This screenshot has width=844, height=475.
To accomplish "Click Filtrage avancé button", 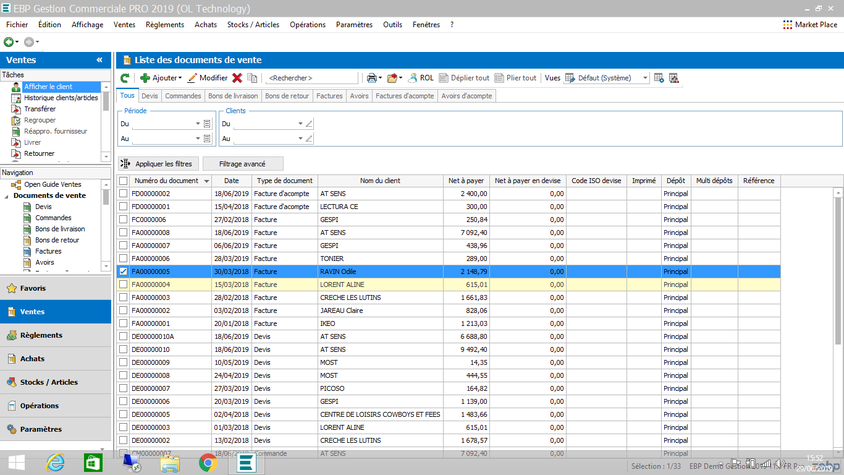I will click(243, 164).
